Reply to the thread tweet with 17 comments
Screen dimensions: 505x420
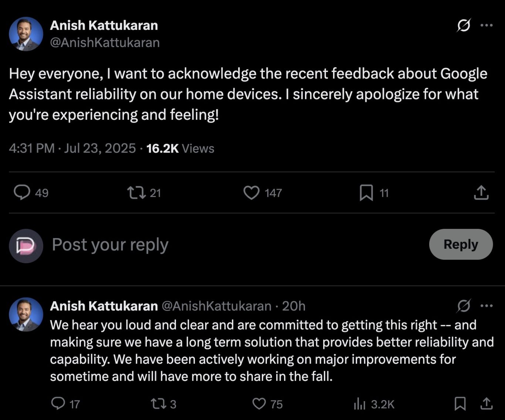coord(58,404)
